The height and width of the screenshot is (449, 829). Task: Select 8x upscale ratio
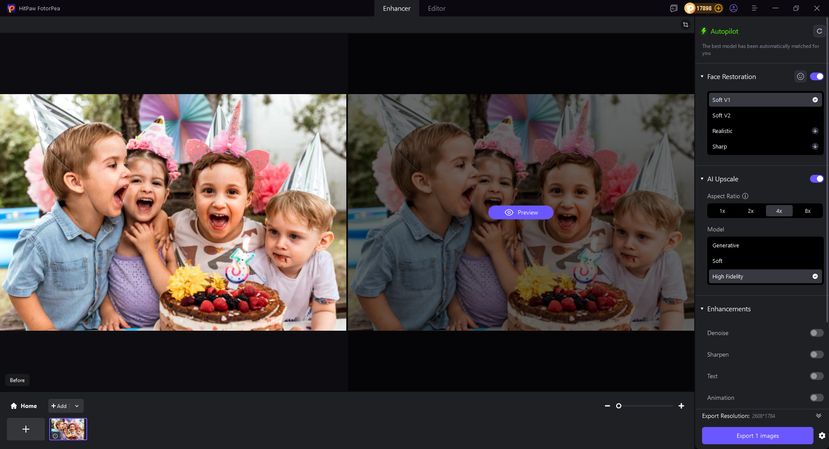point(807,211)
